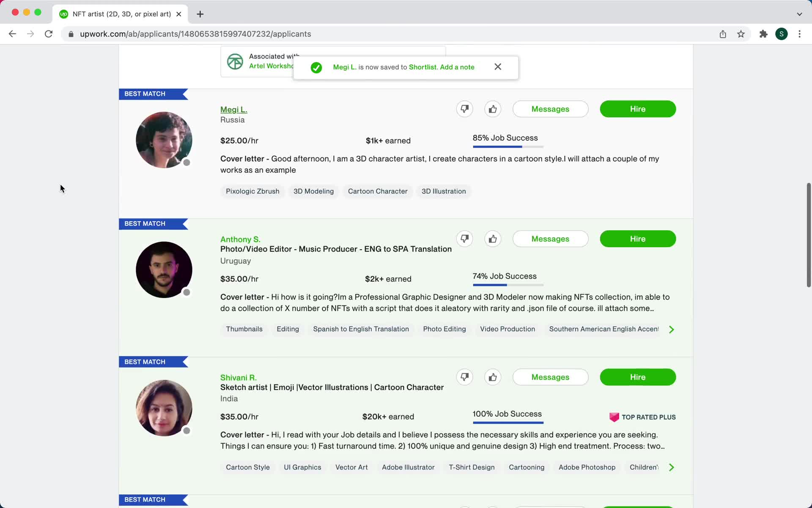Click the Upwork logo icon in the browser tab

pos(64,14)
